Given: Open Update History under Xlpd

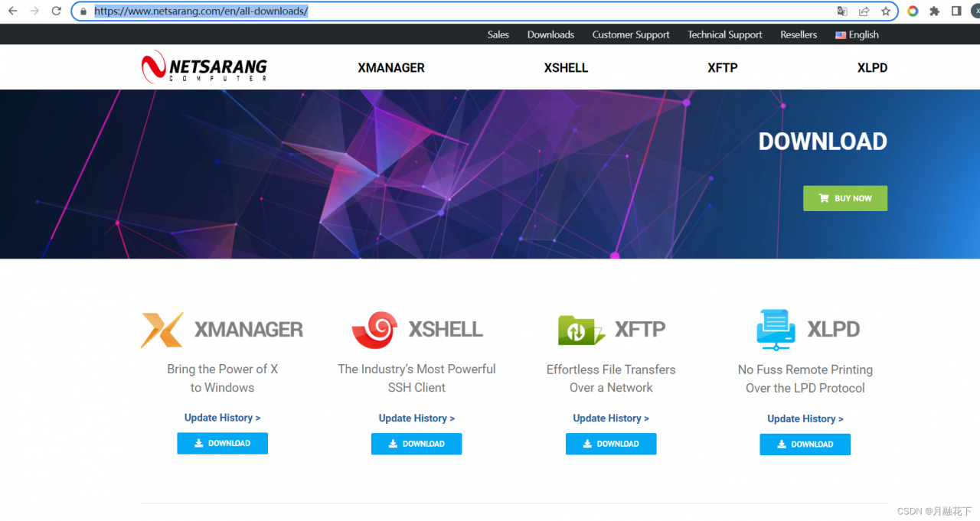Looking at the screenshot, I should (805, 418).
